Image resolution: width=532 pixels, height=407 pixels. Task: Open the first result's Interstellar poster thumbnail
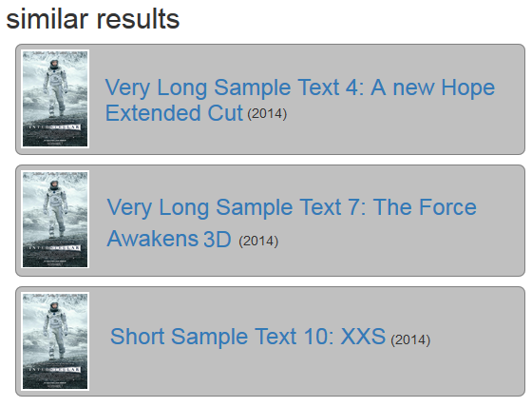55,99
